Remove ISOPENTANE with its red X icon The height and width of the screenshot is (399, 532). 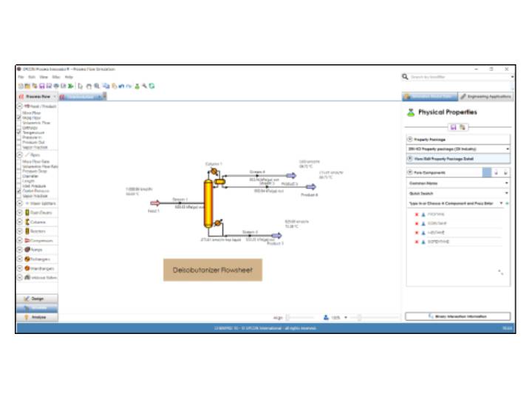[417, 242]
